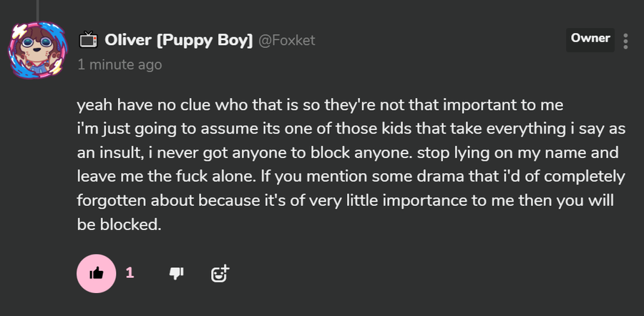This screenshot has height=316, width=644.
Task: Click the "1 minute ago" timestamp
Action: click(x=119, y=64)
